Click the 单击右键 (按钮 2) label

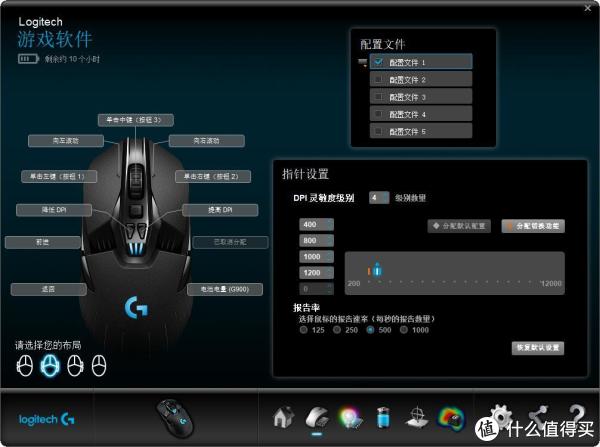pyautogui.click(x=213, y=176)
